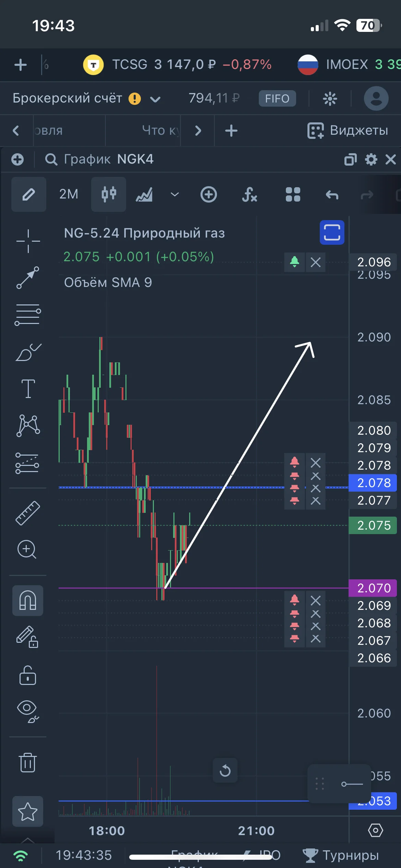Open the indicators fx menu
The image size is (401, 868).
250,194
